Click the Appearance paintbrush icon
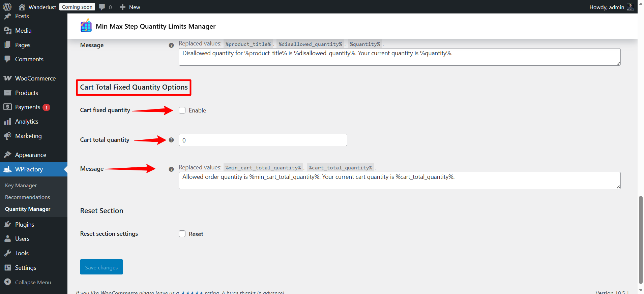Viewport: 644px width, 294px height. pyautogui.click(x=7, y=155)
